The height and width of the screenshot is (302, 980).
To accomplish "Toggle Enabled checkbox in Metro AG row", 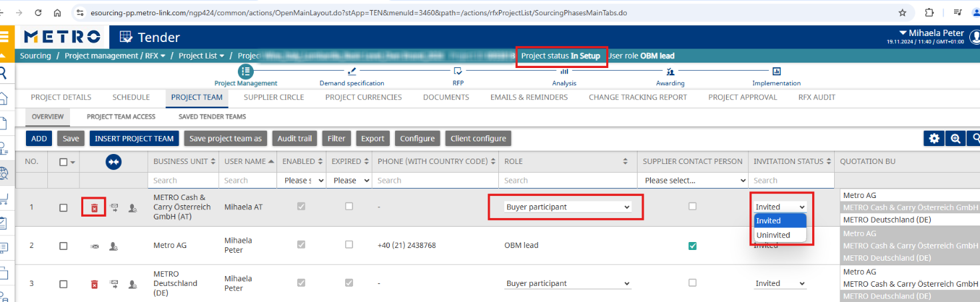I will point(301,245).
